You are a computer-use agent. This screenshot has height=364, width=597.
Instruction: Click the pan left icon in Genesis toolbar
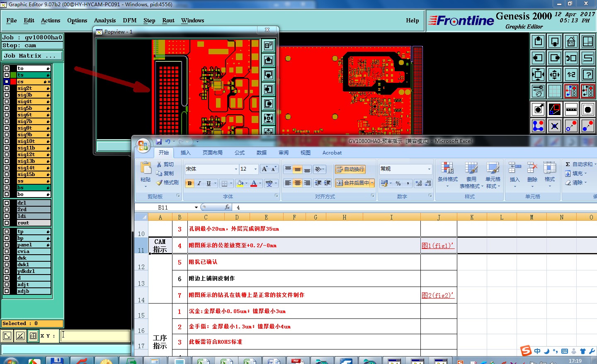point(538,58)
